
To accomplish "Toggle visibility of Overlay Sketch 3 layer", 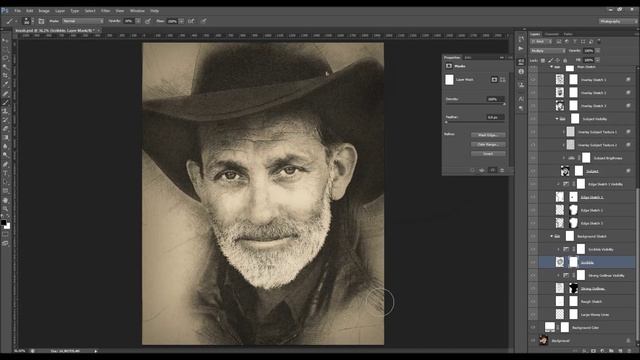I will pos(533,106).
